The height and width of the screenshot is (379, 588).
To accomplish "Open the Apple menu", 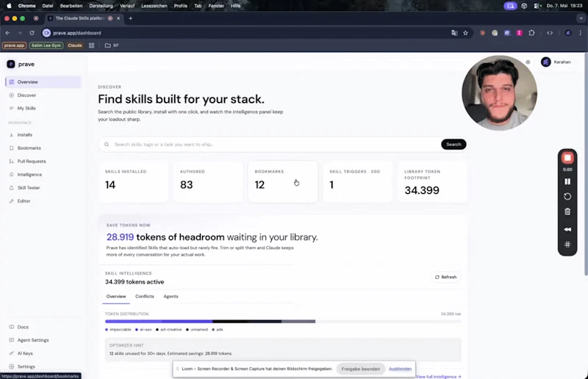I will point(9,6).
